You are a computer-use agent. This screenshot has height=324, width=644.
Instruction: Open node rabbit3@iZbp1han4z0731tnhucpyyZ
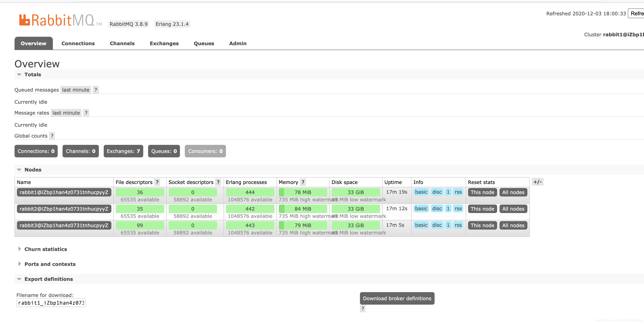click(64, 225)
